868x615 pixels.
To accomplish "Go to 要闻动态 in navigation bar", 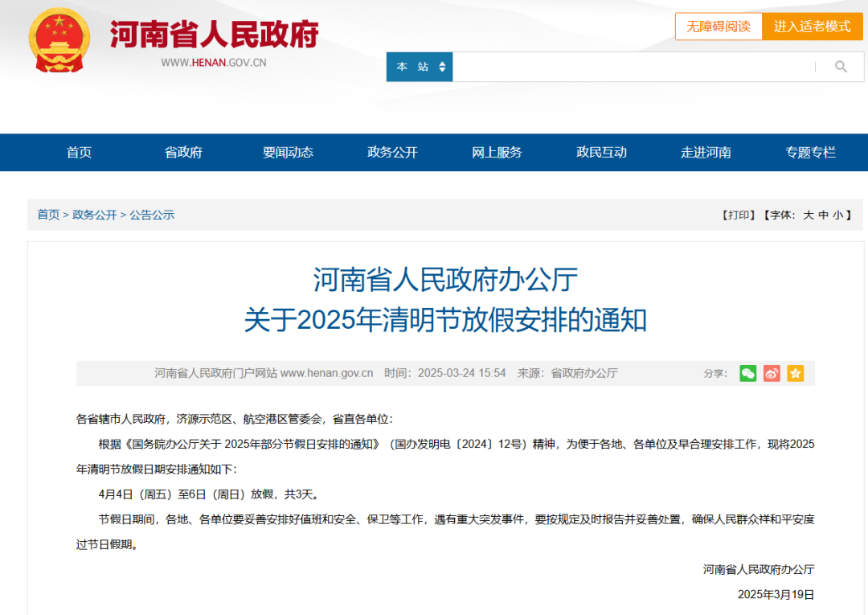I will point(288,152).
